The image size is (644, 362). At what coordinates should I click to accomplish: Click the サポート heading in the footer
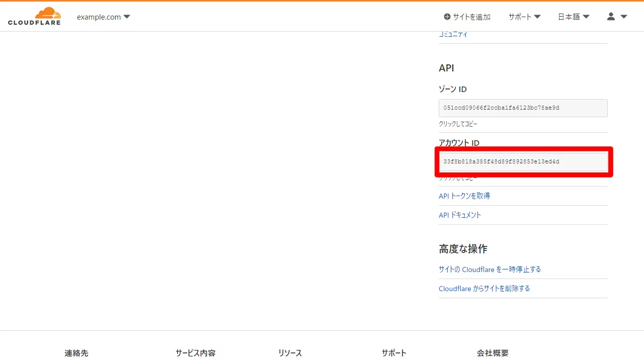click(x=394, y=353)
